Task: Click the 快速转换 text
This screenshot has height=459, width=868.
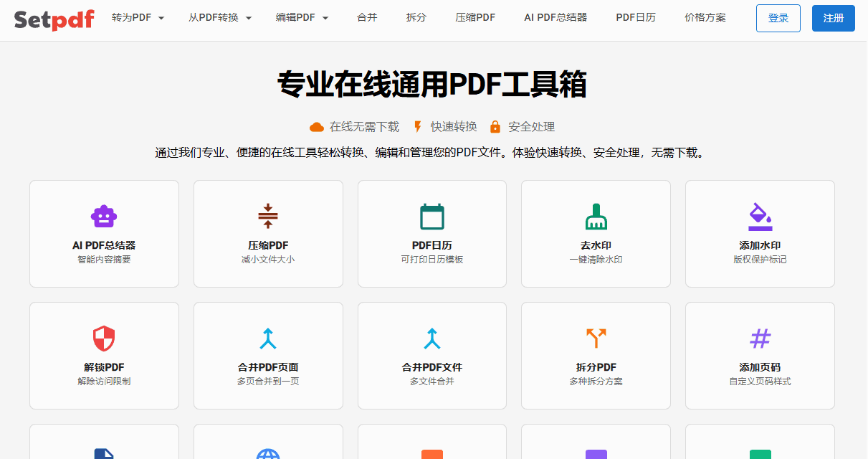Action: click(454, 127)
